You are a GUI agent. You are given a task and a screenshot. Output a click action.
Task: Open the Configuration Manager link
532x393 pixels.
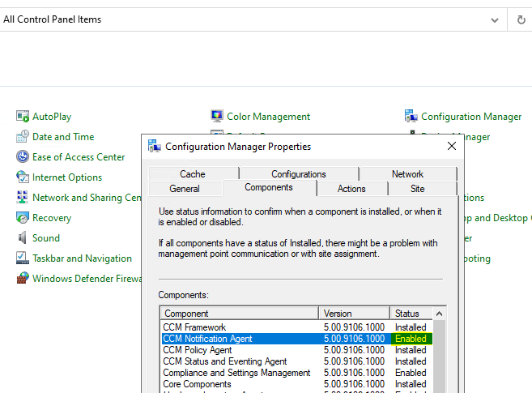tap(471, 117)
